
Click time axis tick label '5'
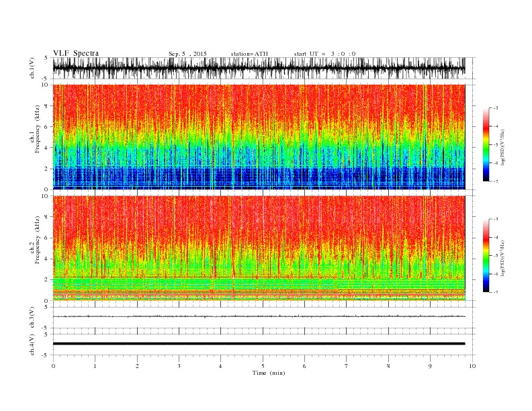point(263,366)
